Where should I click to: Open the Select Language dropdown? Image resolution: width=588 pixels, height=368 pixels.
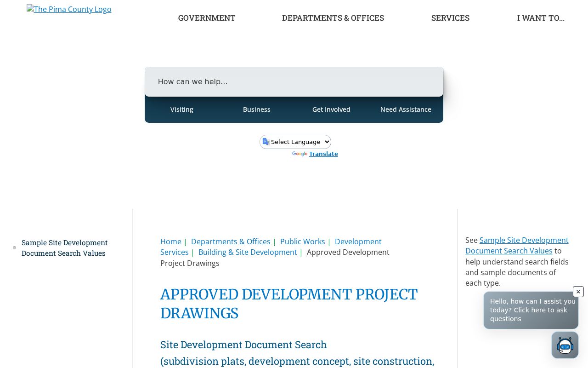(295, 142)
